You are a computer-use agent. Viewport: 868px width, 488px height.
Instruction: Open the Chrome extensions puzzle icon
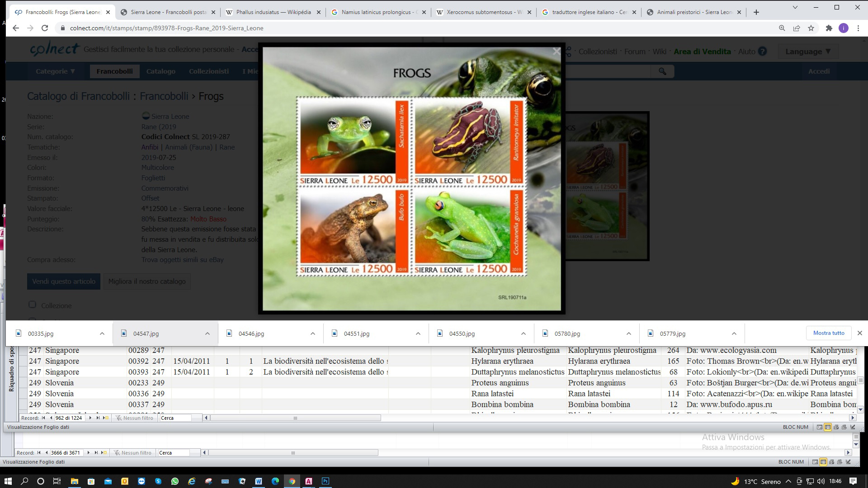[x=829, y=28]
